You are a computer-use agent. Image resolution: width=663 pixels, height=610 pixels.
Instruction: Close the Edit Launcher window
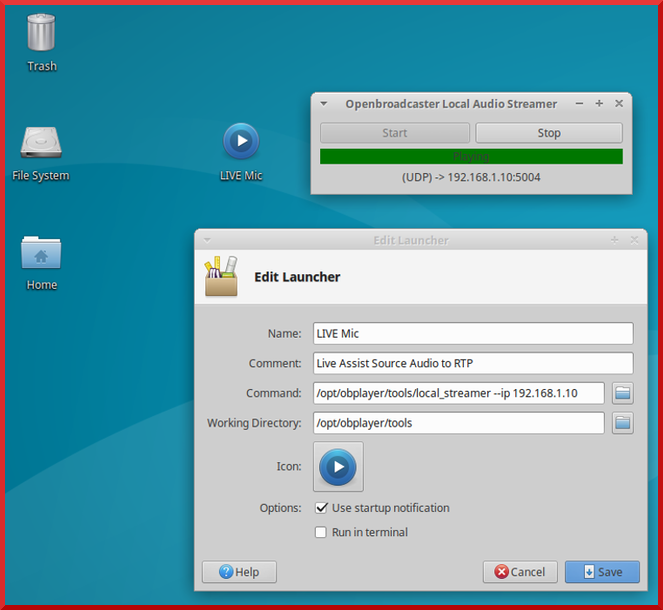(x=634, y=240)
